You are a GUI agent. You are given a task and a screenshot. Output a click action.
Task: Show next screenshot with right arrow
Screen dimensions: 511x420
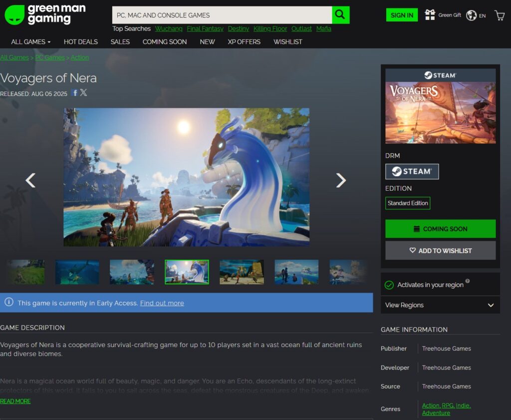click(341, 180)
